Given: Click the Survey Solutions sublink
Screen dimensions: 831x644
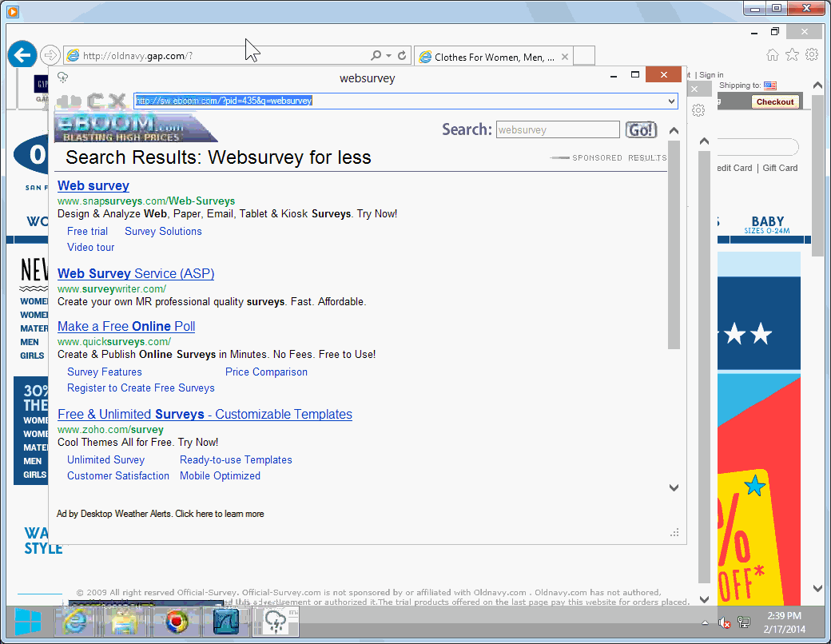Looking at the screenshot, I should tap(163, 231).
